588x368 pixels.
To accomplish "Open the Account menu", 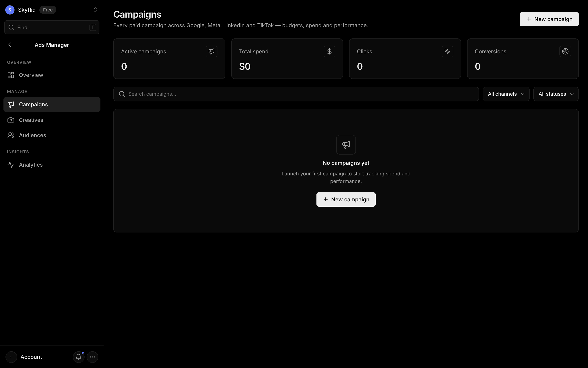I will tap(31, 357).
